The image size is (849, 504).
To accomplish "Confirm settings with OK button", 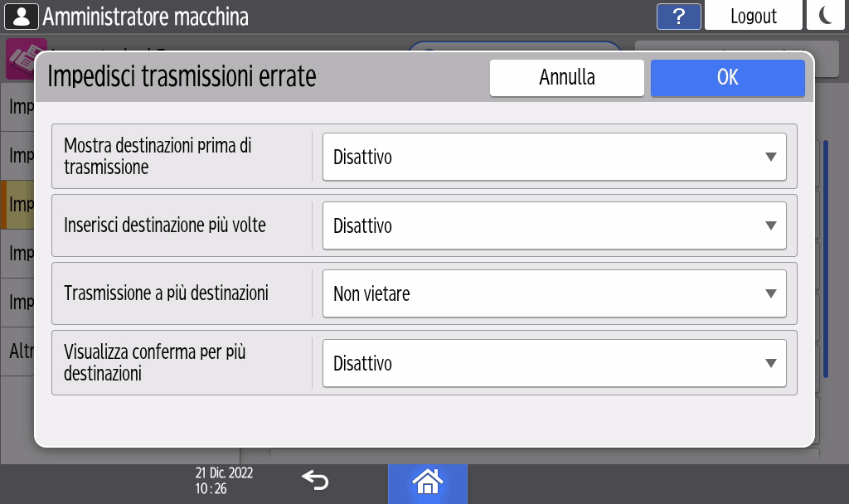I will pyautogui.click(x=728, y=78).
